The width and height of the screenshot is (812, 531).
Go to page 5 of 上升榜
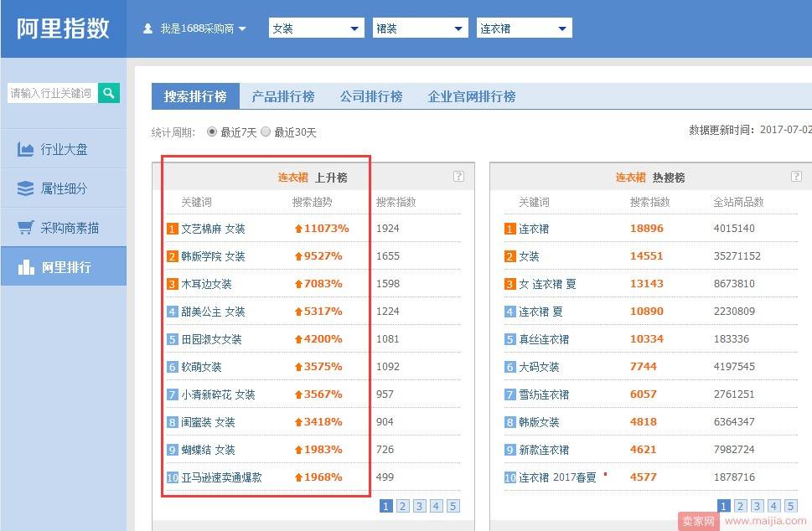click(453, 506)
